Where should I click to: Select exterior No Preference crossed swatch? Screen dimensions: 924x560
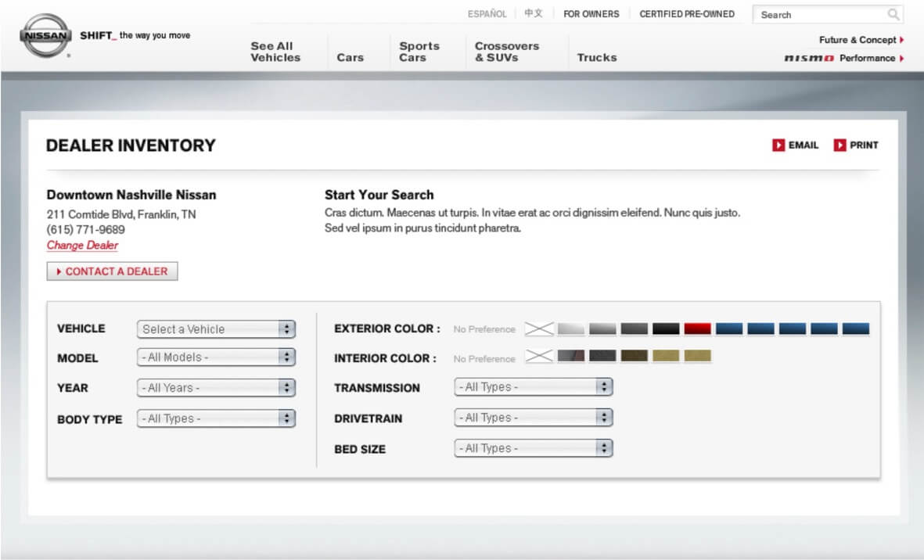tap(539, 328)
